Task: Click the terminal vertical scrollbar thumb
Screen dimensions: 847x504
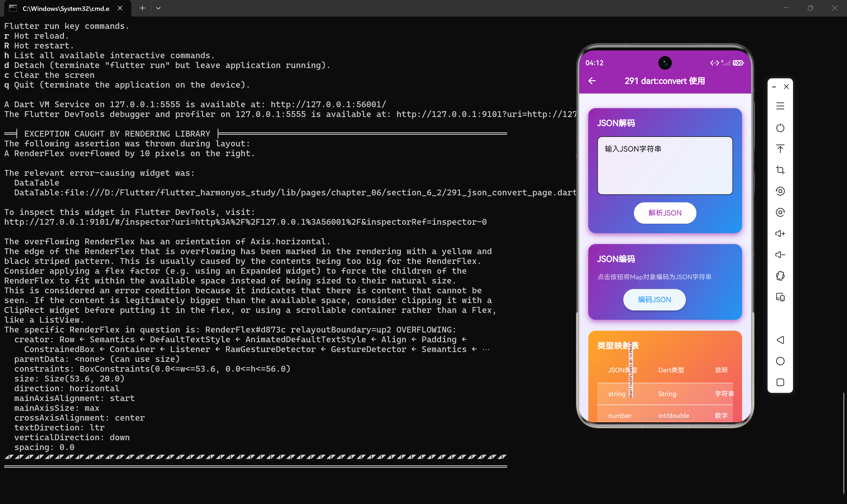Action: click(844, 443)
